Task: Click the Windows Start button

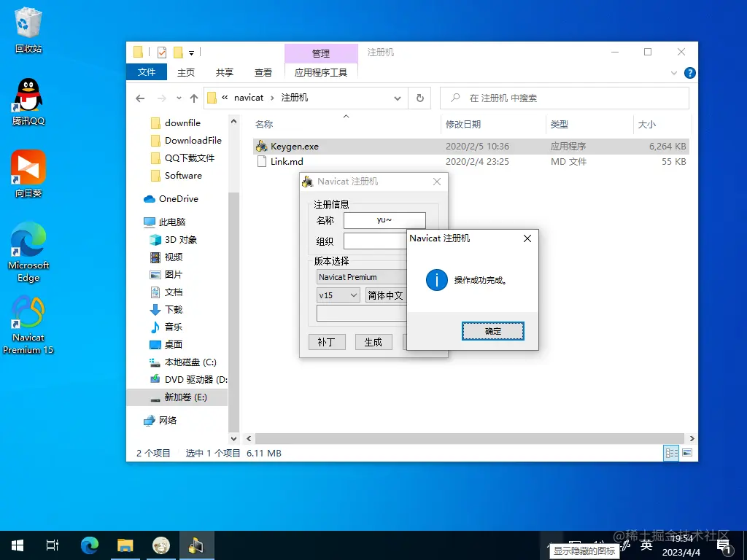Action: pos(18,545)
